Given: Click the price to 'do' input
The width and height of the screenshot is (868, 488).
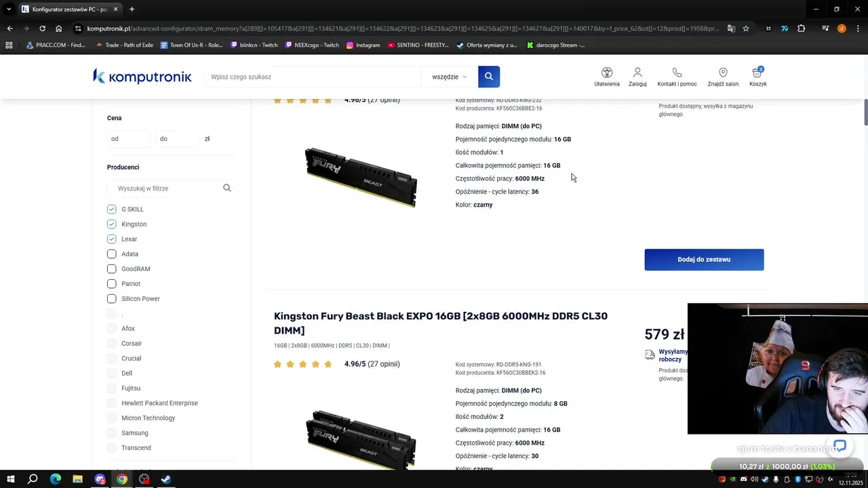Looking at the screenshot, I should pyautogui.click(x=178, y=139).
